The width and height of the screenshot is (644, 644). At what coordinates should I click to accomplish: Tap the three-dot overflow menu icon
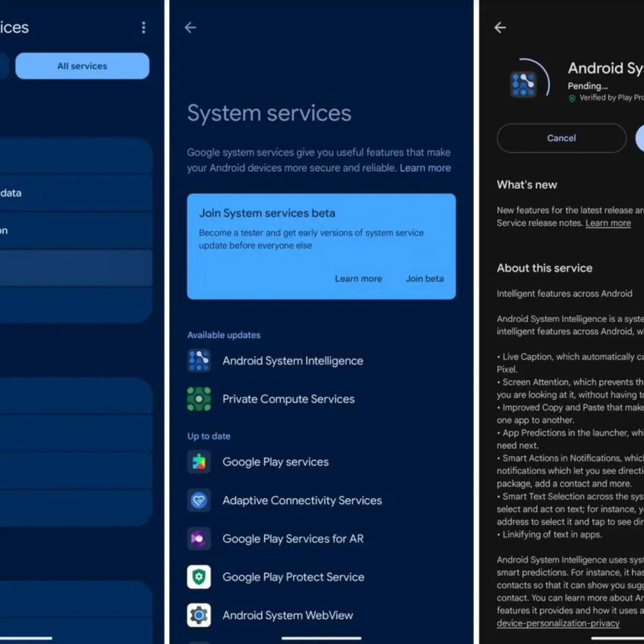click(x=143, y=27)
